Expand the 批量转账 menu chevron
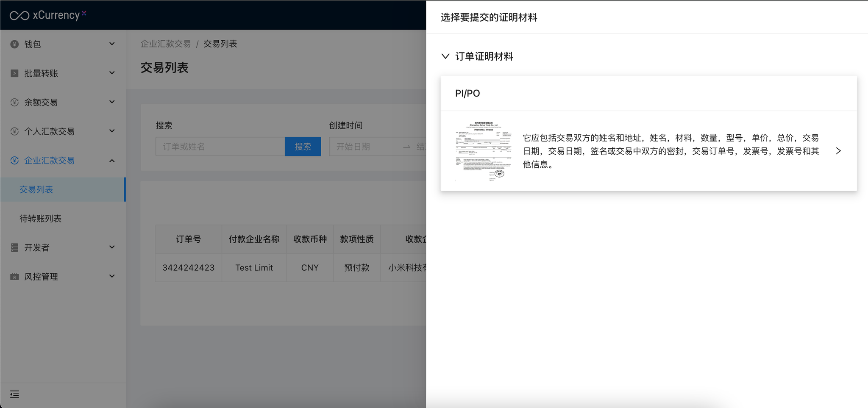Viewport: 868px width, 408px height. [x=112, y=73]
